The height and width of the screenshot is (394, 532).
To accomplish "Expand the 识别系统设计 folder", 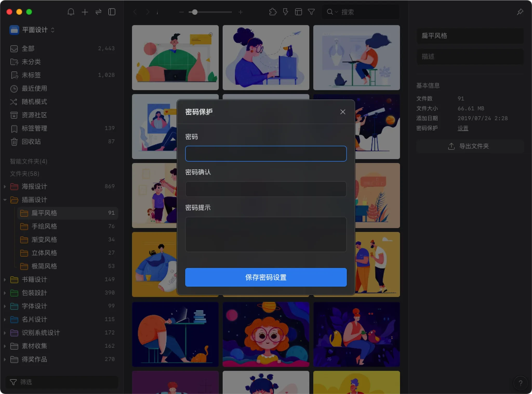I will [5, 333].
